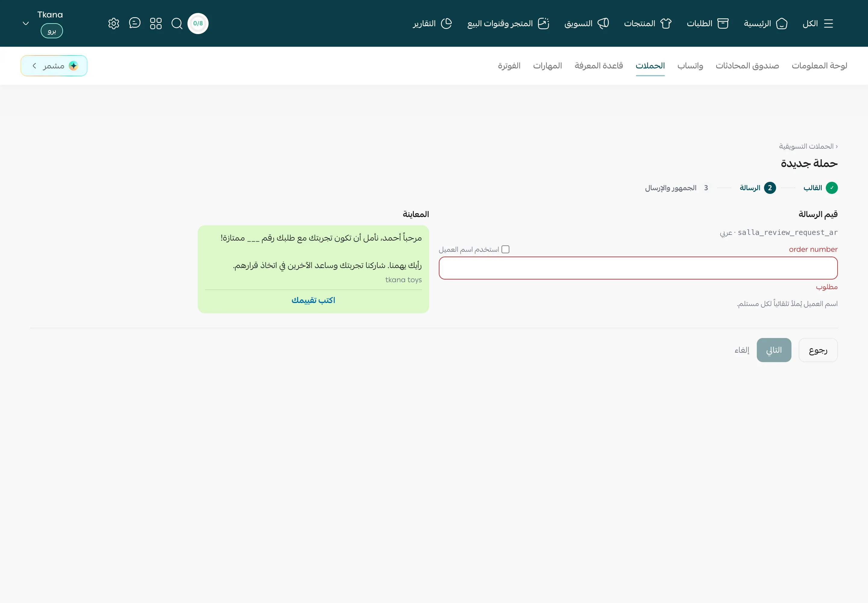This screenshot has width=868, height=603.
Task: Open the 0/8 progress circle
Action: click(198, 24)
